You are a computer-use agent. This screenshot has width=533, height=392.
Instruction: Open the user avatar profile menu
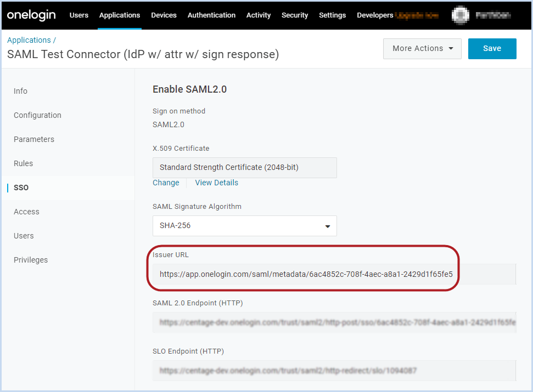[460, 15]
